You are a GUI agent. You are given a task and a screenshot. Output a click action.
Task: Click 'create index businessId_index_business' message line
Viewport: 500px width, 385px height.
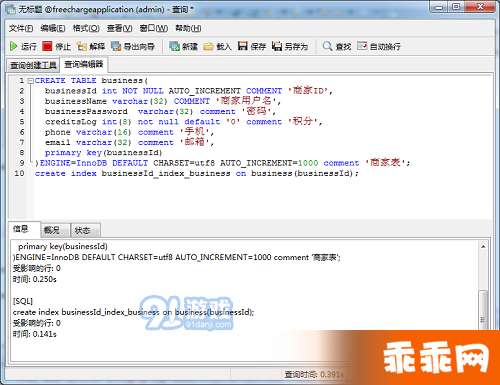(133, 312)
